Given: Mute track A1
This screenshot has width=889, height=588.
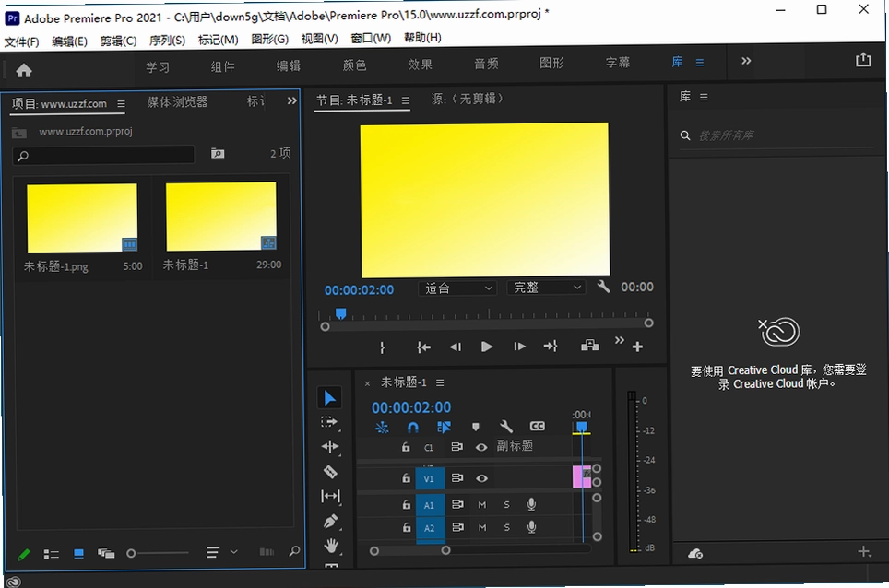Looking at the screenshot, I should [482, 504].
